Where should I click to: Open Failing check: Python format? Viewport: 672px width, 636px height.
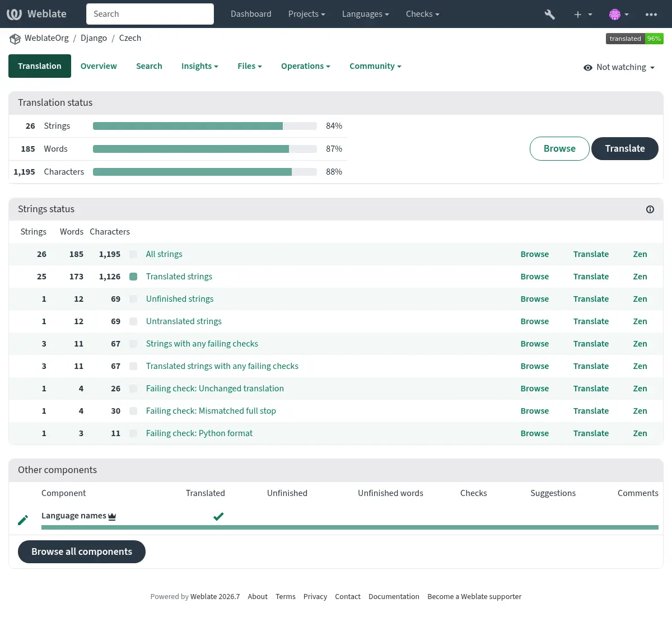(x=199, y=433)
